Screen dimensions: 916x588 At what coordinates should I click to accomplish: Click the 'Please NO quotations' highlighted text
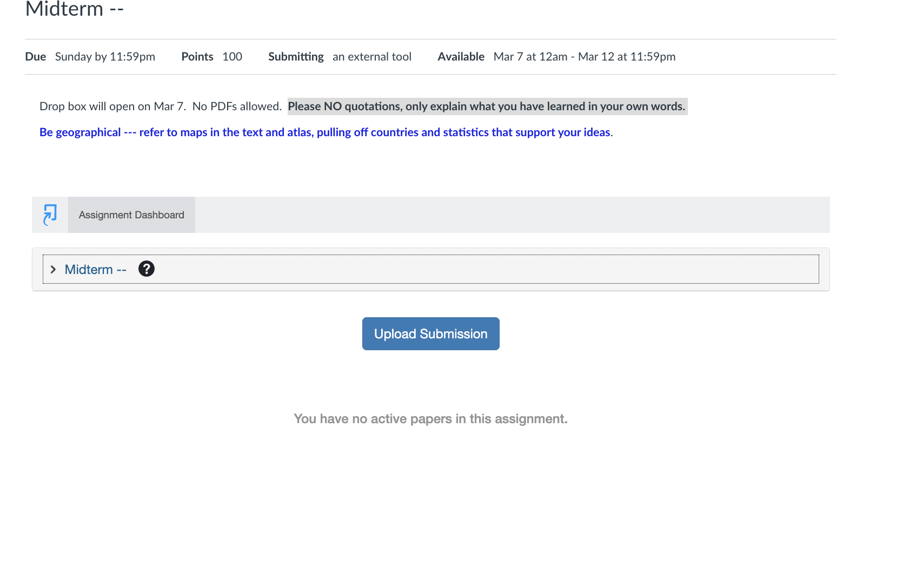point(487,106)
